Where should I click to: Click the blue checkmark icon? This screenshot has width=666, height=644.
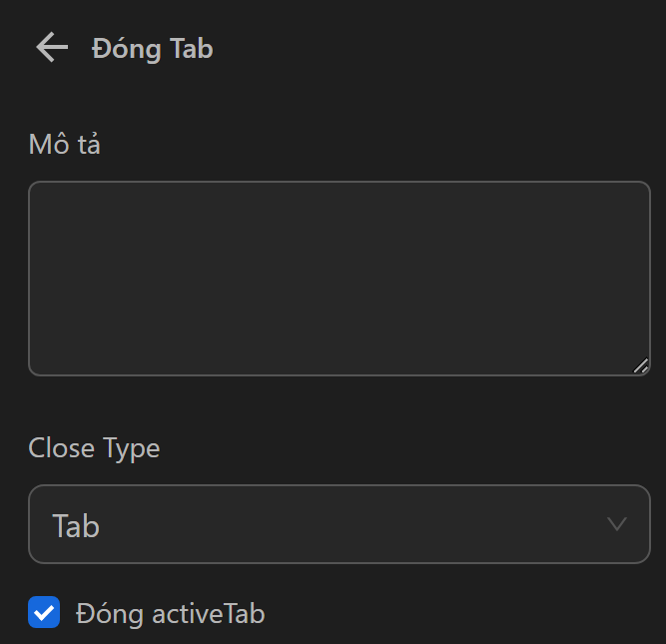click(44, 612)
